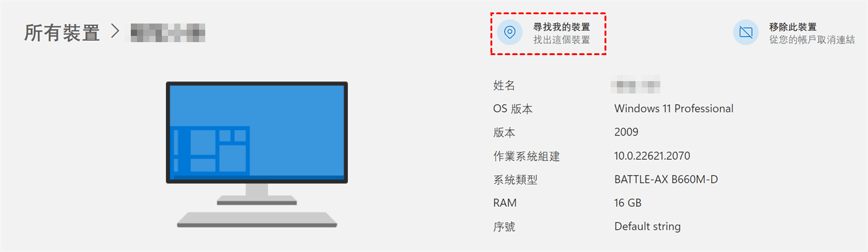Select the 找出這個裝置 subtitle text
The image size is (868, 252).
tap(562, 40)
